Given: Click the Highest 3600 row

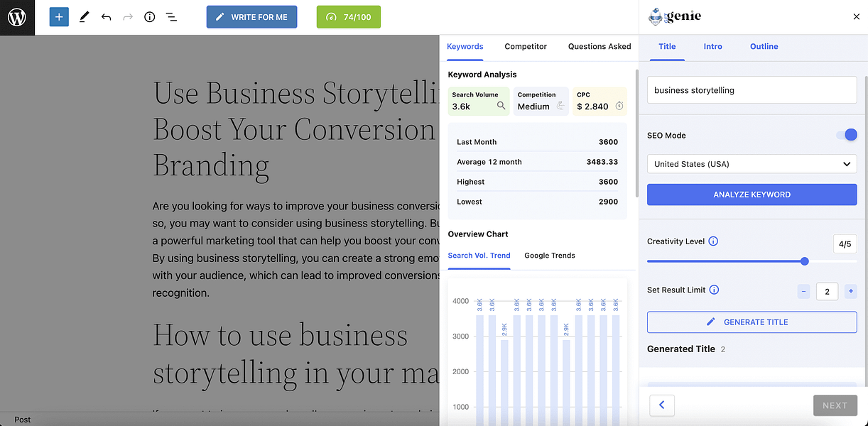Looking at the screenshot, I should click(x=538, y=182).
